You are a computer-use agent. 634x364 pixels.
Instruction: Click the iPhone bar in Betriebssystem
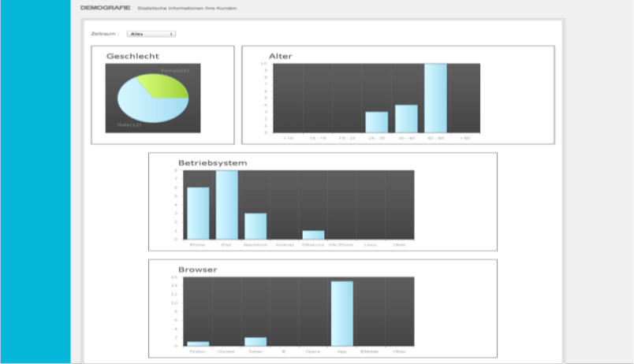pyautogui.click(x=198, y=213)
